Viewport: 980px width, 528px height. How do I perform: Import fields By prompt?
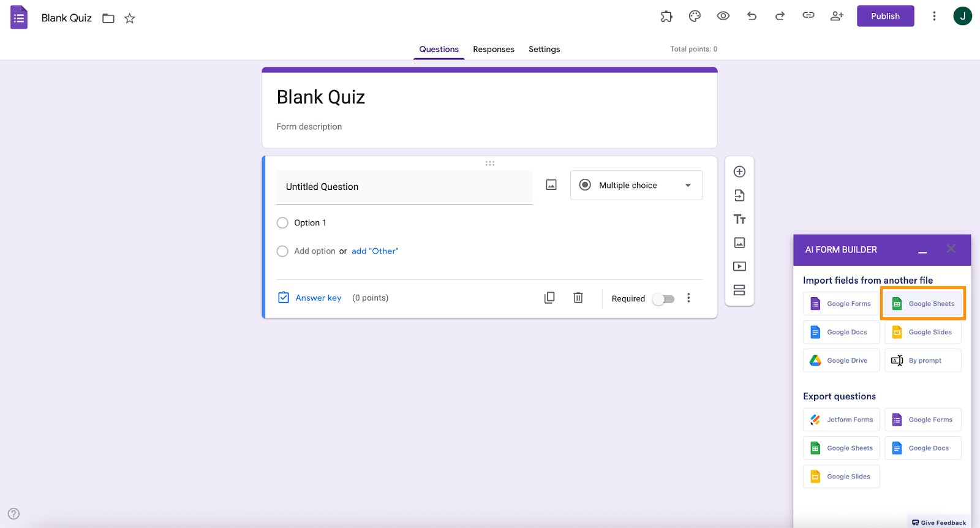(x=923, y=361)
